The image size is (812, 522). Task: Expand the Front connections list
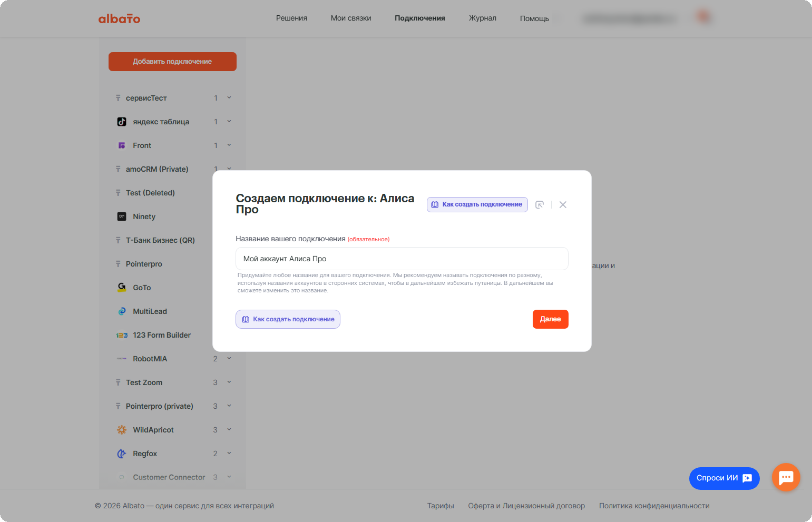point(229,145)
